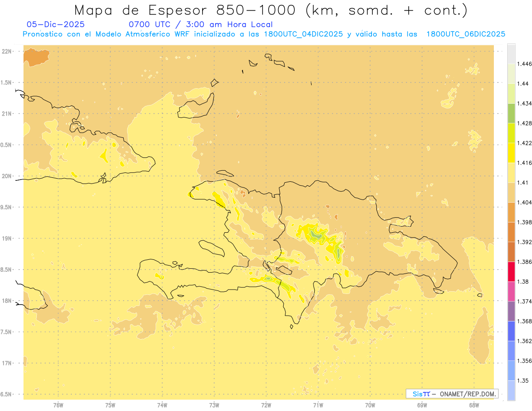
Task: Pick the lime swatch between 1.422 and 1.428
Action: tap(511, 133)
